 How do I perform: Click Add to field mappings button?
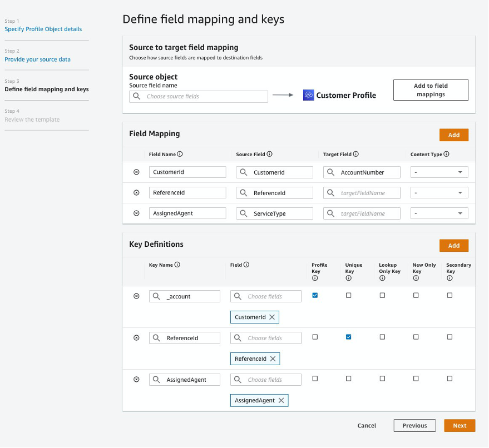tap(431, 90)
